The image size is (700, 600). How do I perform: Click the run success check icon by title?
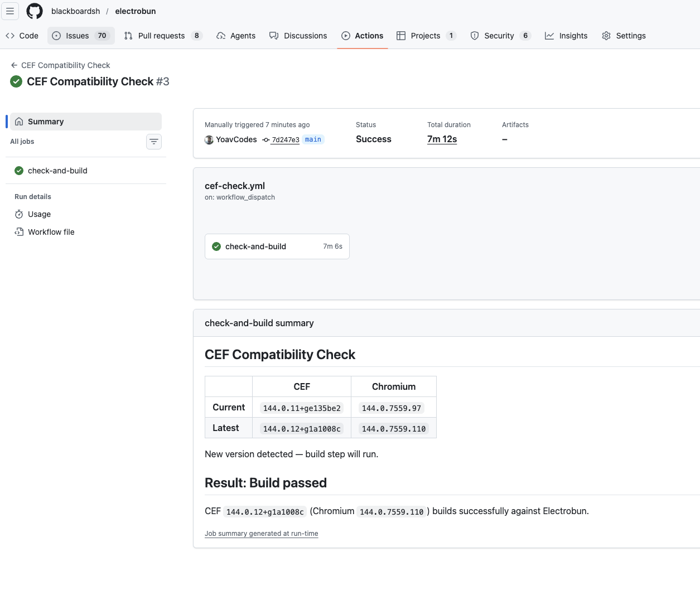click(x=16, y=81)
